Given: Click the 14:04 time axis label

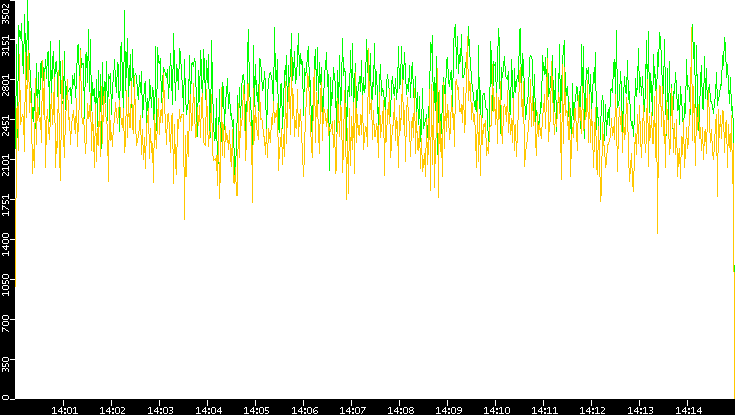Looking at the screenshot, I should (208, 410).
